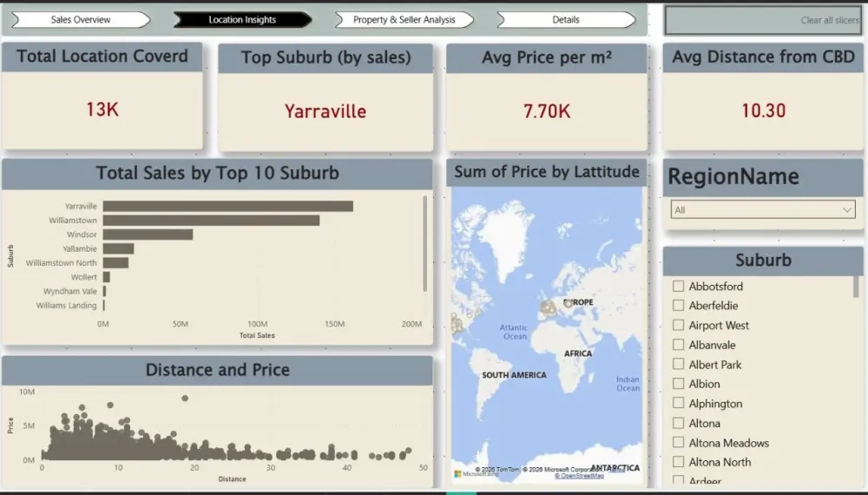Switch to Location Insights tab

(x=242, y=20)
